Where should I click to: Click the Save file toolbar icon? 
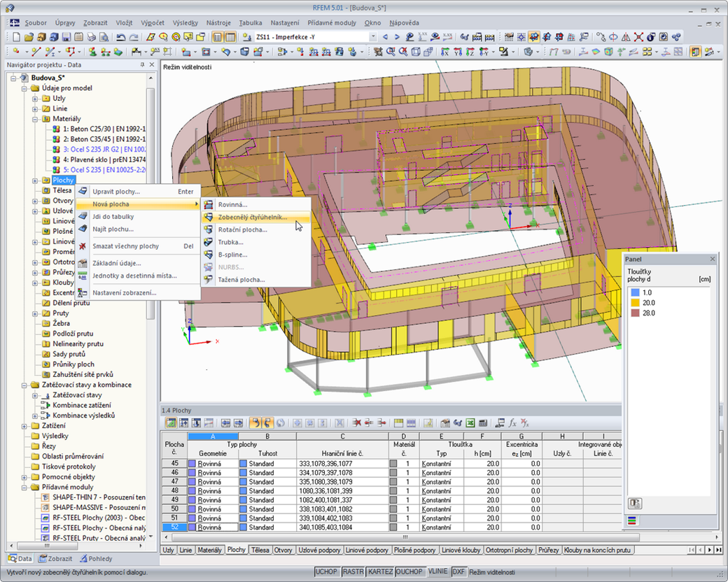pos(66,37)
